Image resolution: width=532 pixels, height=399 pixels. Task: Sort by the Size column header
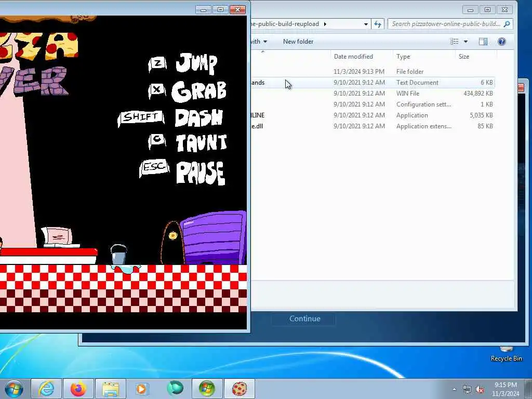(464, 56)
